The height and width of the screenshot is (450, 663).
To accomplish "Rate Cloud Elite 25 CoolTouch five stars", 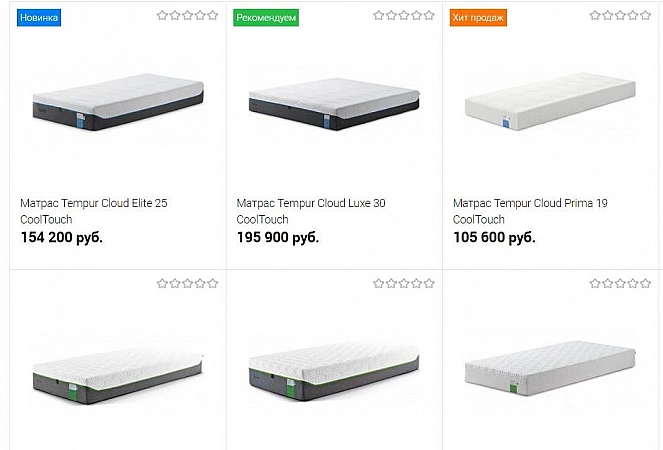I will click(x=212, y=16).
